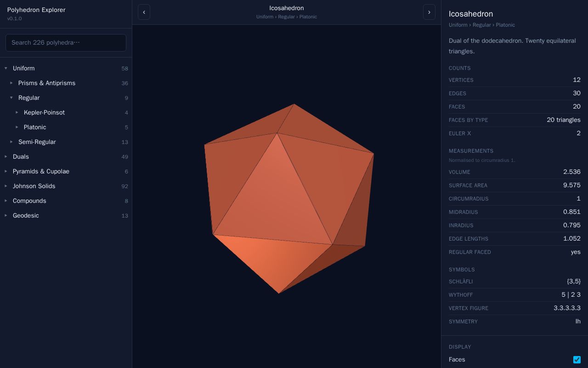Click the Vertex Figure value 3.3.3.3.3
Viewport: 588px width, 368px height.
(x=567, y=308)
